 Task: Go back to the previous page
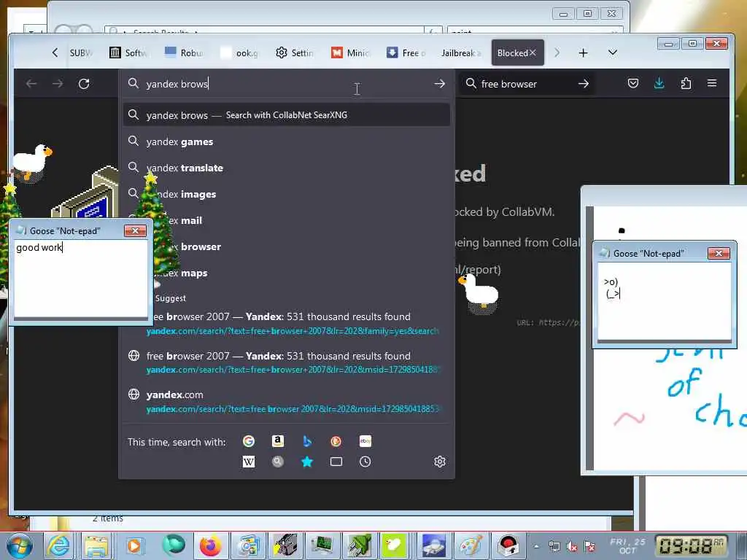tap(31, 84)
